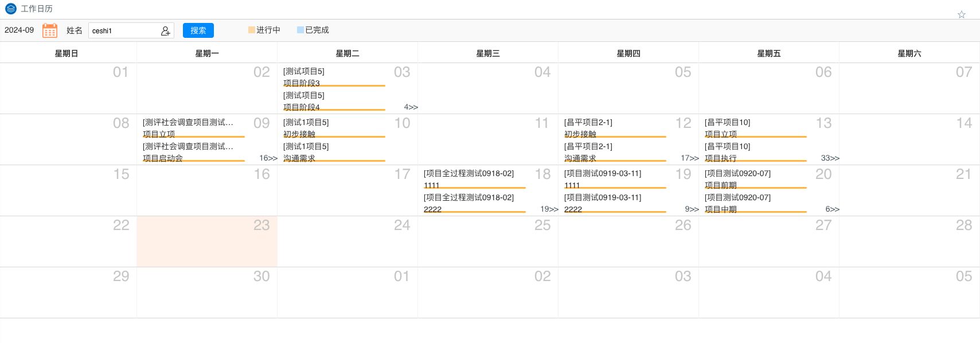Open the calendar date picker icon
980x343 pixels.
click(50, 30)
